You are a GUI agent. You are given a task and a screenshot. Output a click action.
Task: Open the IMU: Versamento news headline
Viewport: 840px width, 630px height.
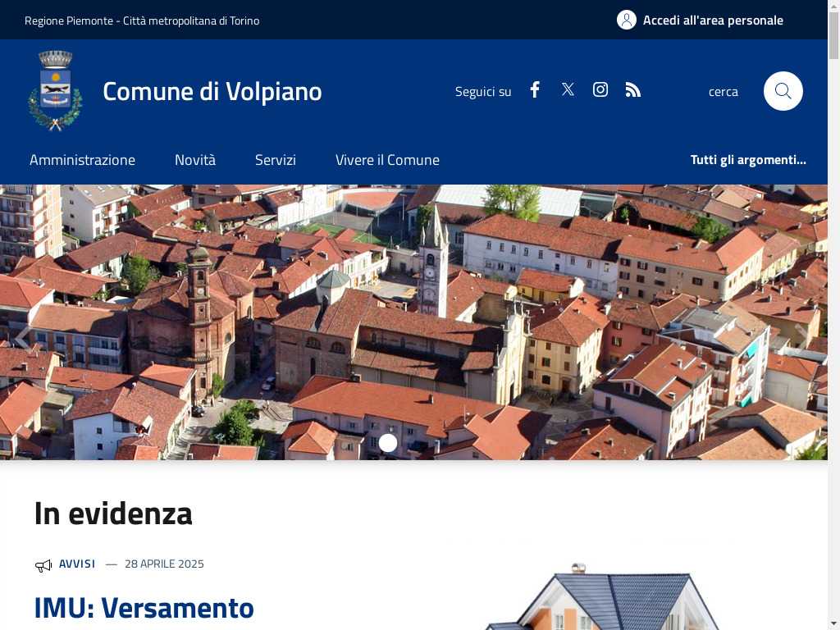point(144,608)
